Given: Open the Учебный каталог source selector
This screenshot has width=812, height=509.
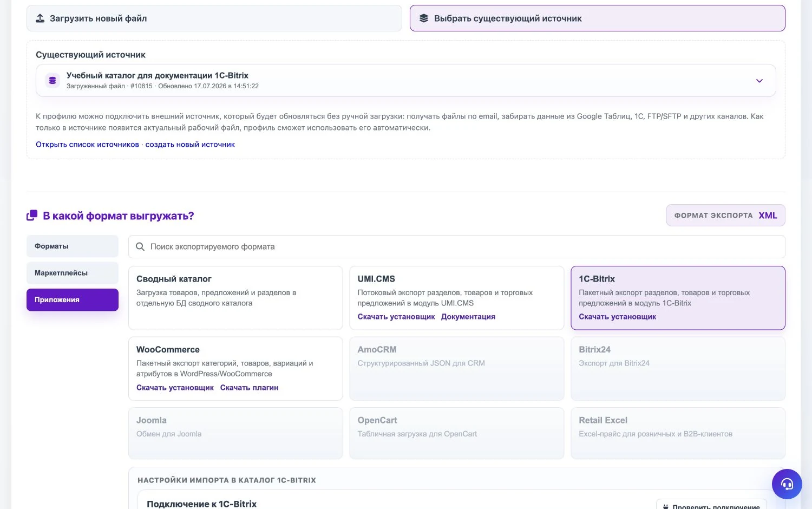Looking at the screenshot, I should click(x=406, y=81).
